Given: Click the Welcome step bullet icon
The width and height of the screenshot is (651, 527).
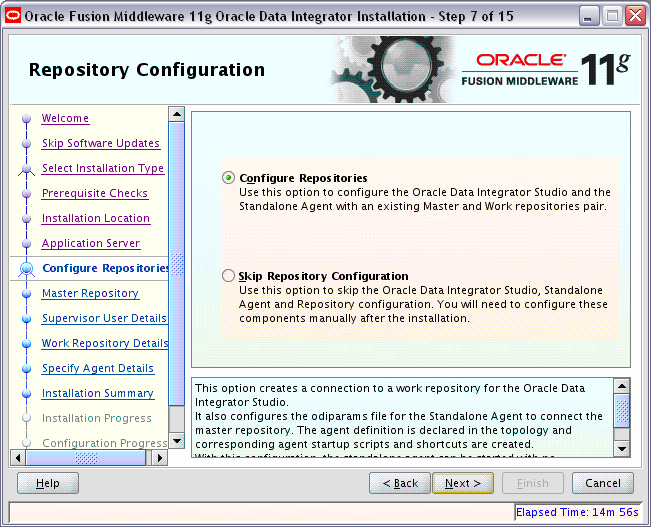Looking at the screenshot, I should (27, 119).
